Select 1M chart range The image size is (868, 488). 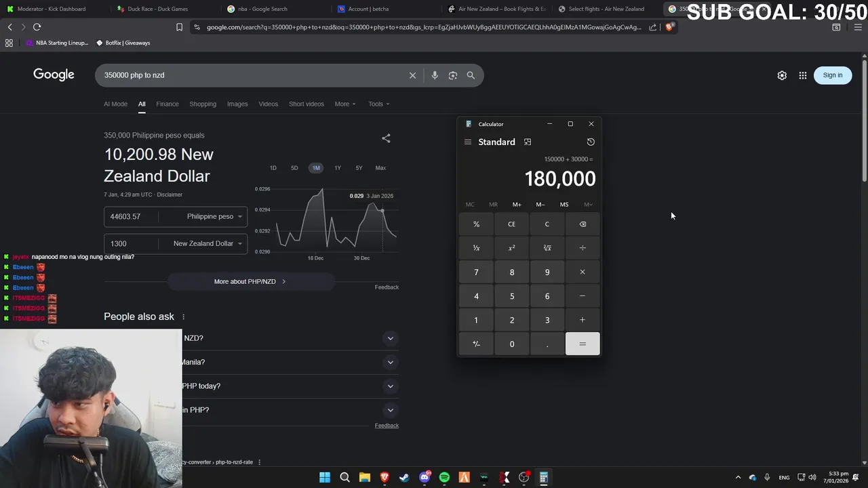[x=316, y=168]
